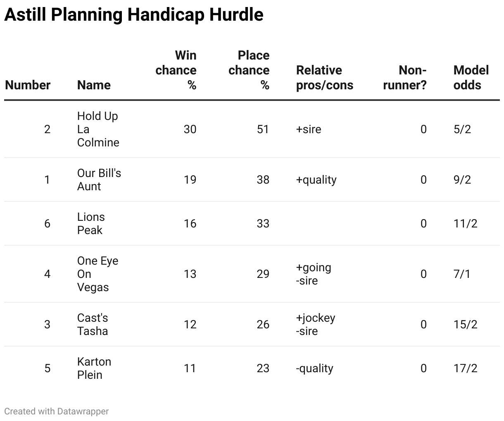
Task: Click the Karton Plein name cell
Action: pyautogui.click(x=94, y=368)
